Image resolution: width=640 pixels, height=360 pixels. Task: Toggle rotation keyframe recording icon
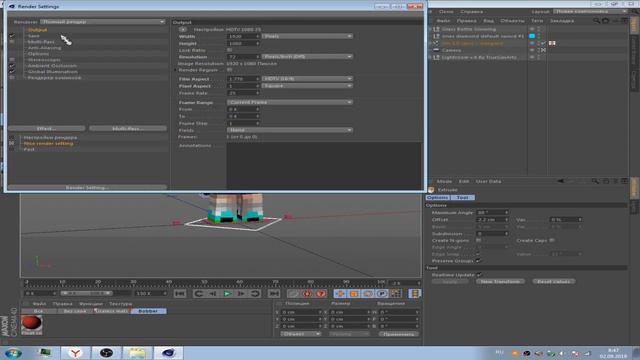click(367, 293)
